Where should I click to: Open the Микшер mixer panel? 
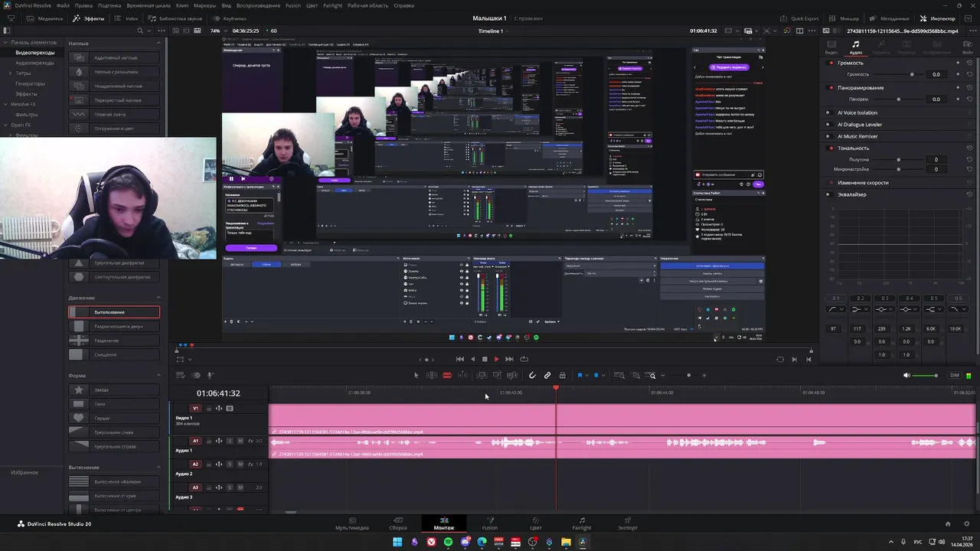[844, 18]
